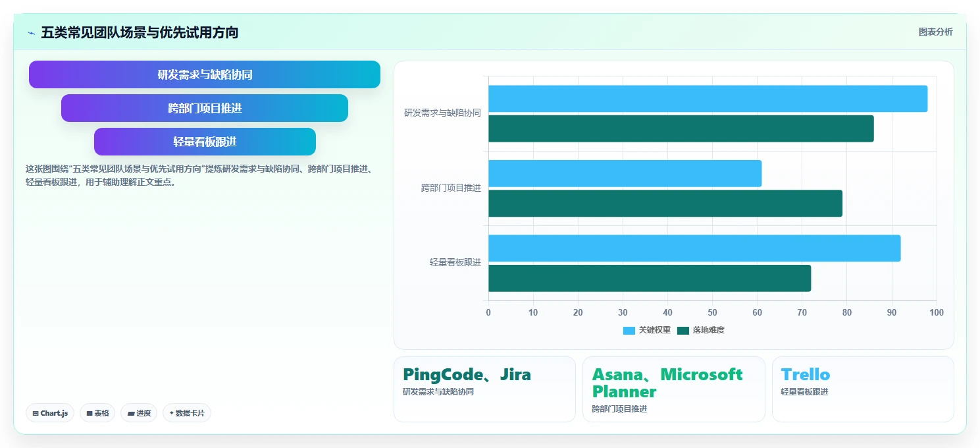980x448 pixels.
Task: Click the 轻量看板跟进 funnel button
Action: click(x=205, y=142)
